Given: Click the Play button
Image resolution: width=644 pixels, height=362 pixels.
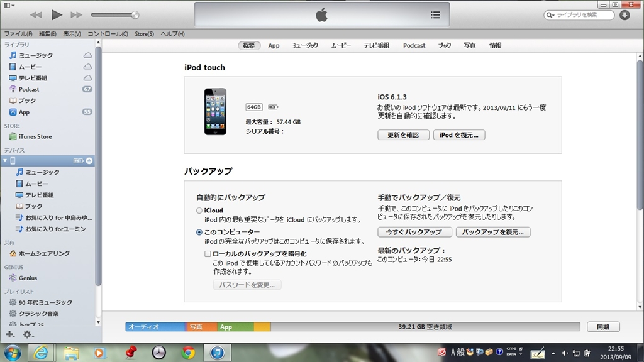Looking at the screenshot, I should (x=57, y=15).
